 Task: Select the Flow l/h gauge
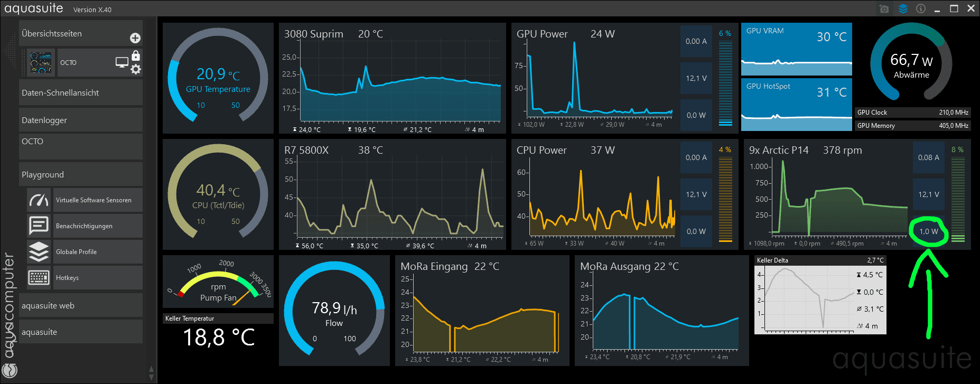334,311
